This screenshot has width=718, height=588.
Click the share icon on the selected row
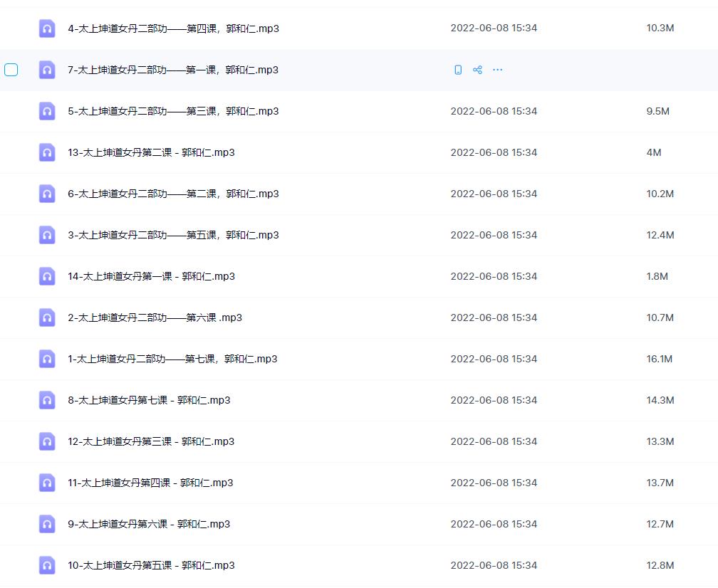click(477, 69)
